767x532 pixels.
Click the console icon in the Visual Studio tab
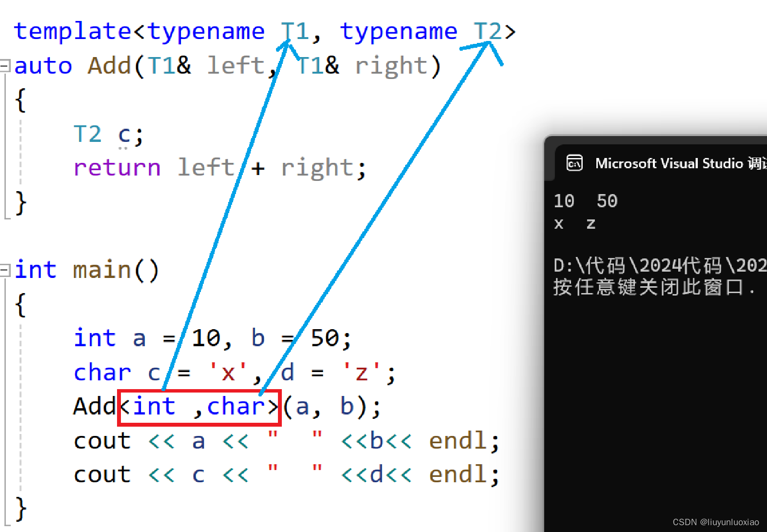click(574, 163)
